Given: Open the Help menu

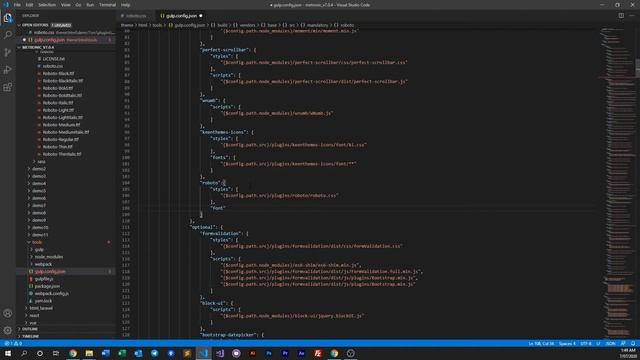Looking at the screenshot, I should click(x=125, y=5).
